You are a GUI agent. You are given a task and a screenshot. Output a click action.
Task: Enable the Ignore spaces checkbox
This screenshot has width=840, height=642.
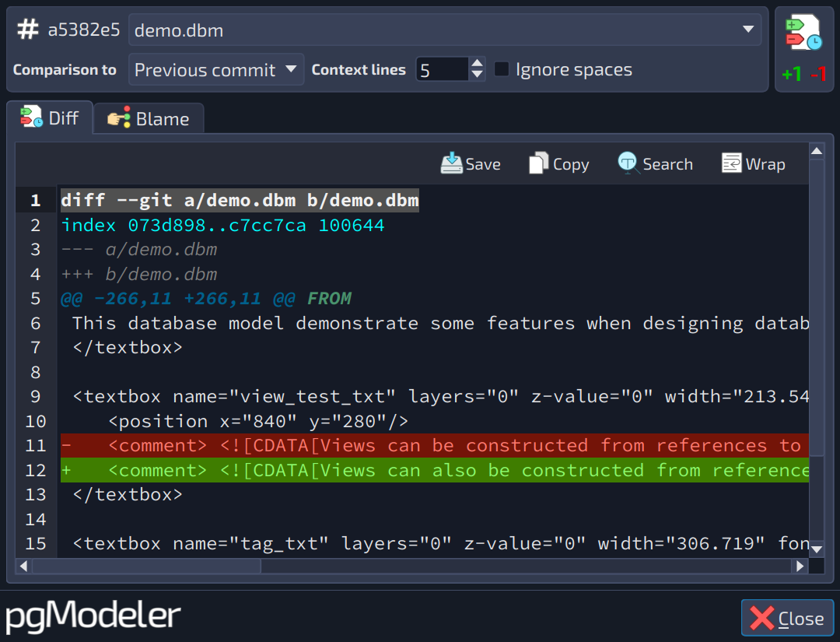click(502, 69)
